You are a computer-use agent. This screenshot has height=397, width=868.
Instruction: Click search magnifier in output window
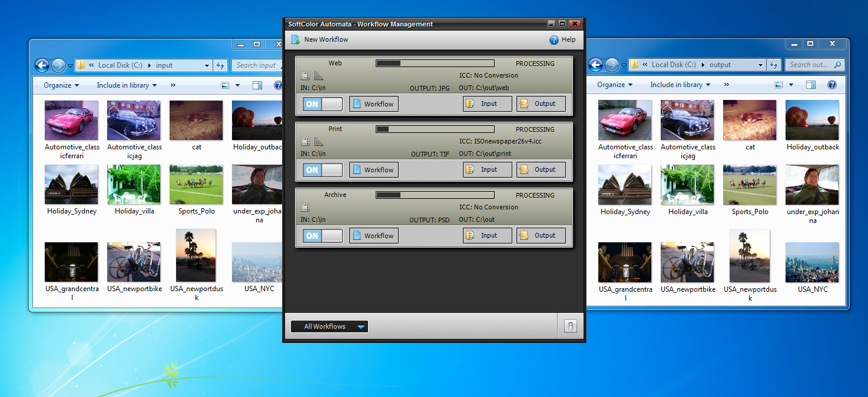pos(837,65)
